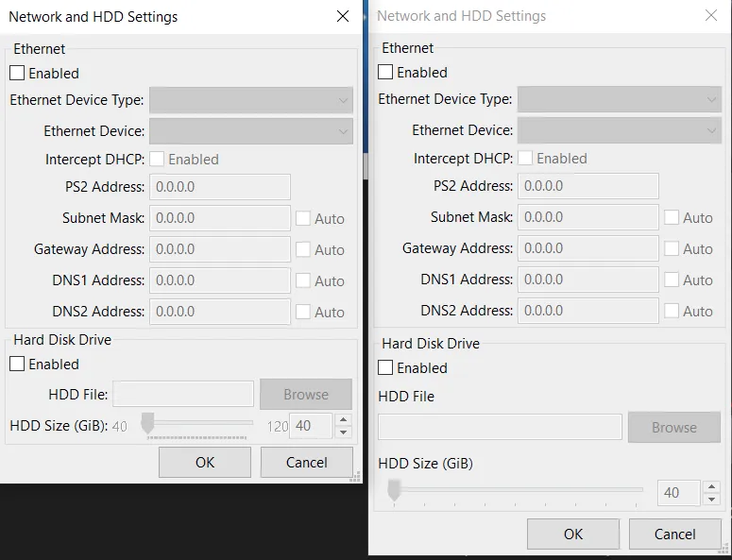The image size is (732, 560).
Task: Check DNS1 Address Auto box in left dialog
Action: coord(303,280)
